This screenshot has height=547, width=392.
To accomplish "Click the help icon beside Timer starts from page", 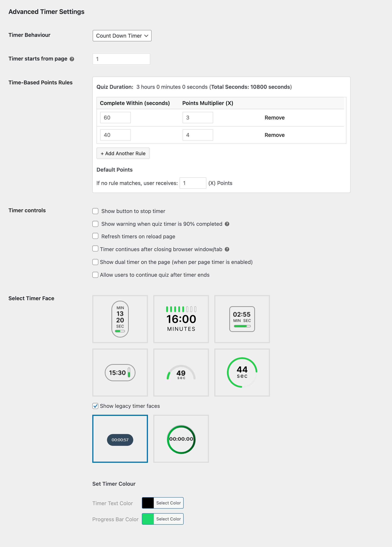I will click(x=72, y=59).
